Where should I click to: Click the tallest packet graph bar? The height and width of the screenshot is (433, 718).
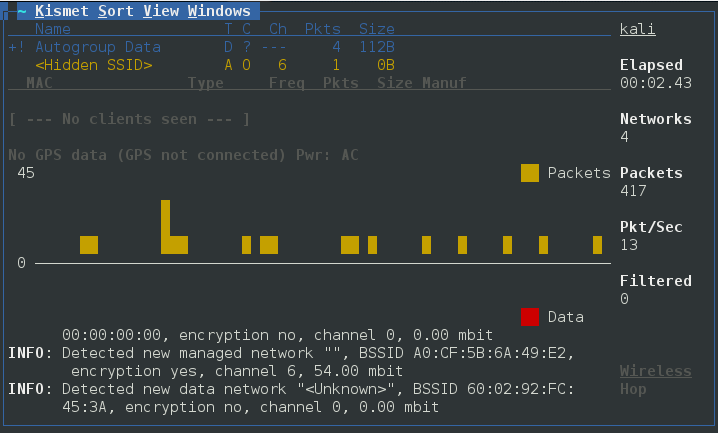pyautogui.click(x=165, y=226)
